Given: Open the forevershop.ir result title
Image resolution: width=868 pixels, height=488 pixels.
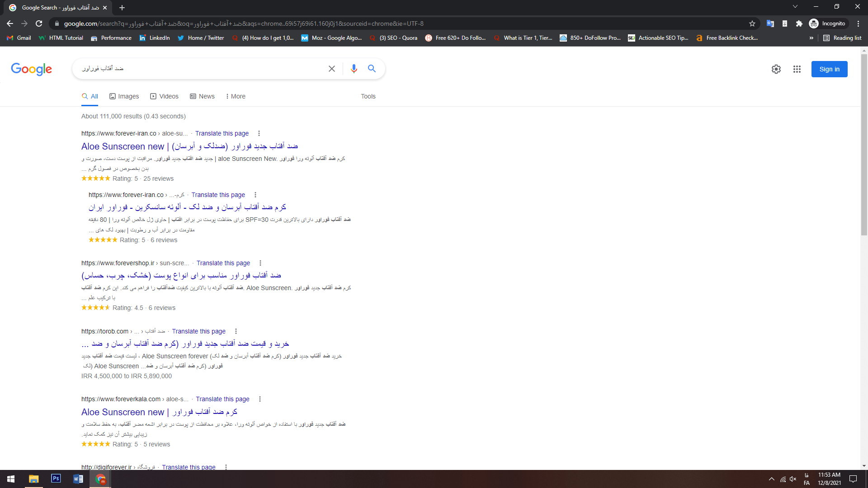Looking at the screenshot, I should pos(181,275).
